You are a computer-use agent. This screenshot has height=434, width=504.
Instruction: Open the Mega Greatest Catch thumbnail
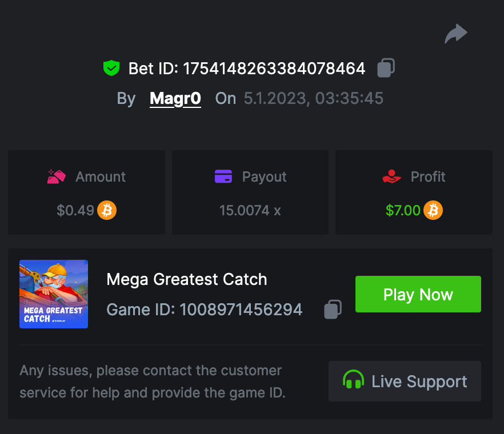tap(54, 294)
